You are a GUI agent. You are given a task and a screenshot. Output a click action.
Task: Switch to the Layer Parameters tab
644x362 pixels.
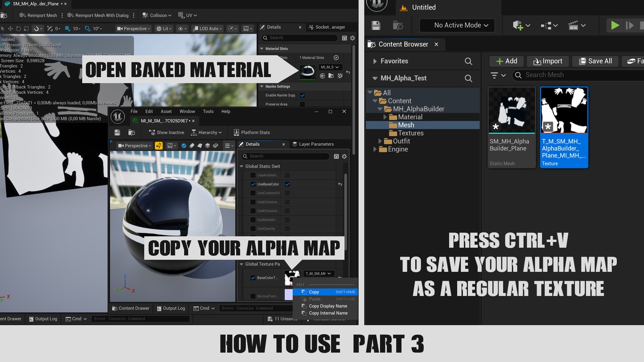click(313, 144)
